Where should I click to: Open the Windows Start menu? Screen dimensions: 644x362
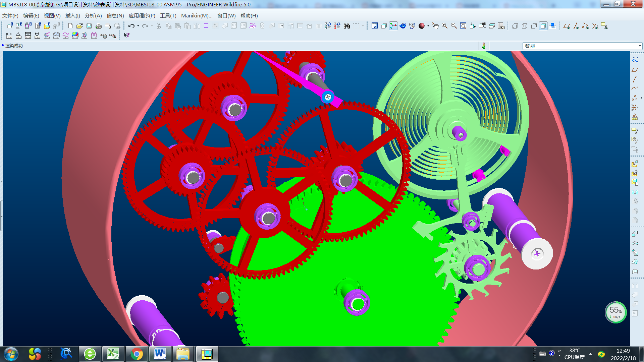[11, 354]
